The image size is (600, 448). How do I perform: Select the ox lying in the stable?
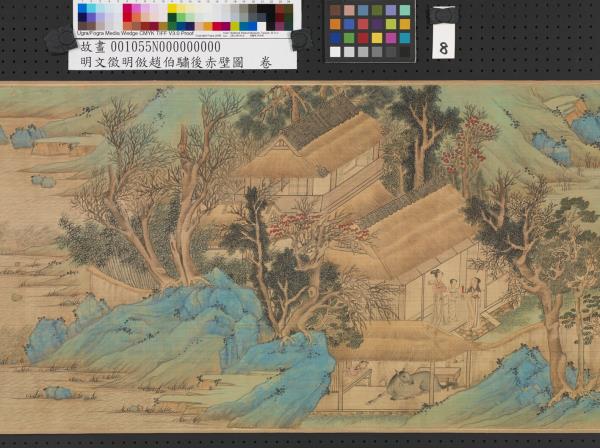click(411, 382)
